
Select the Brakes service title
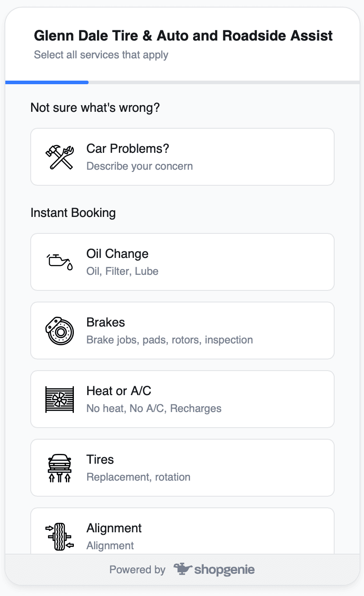tap(105, 322)
